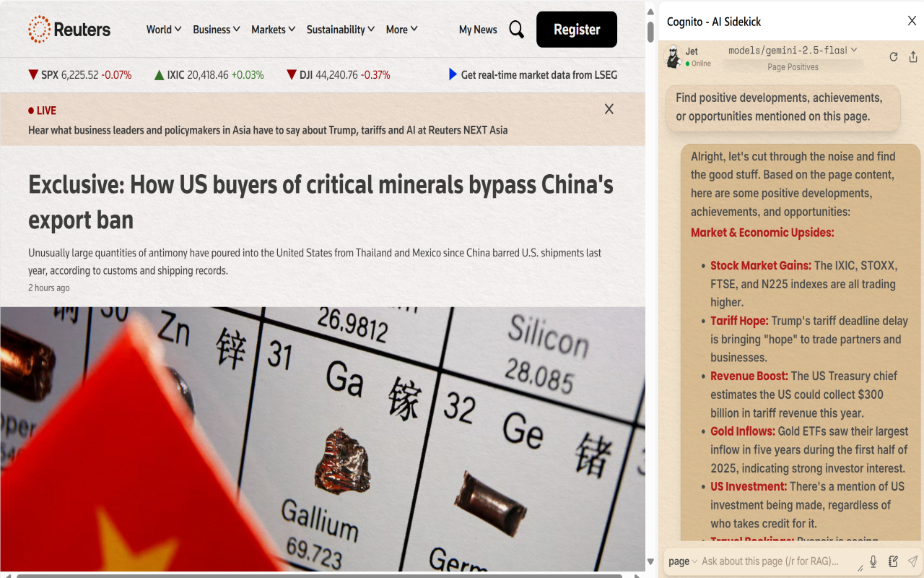The height and width of the screenshot is (578, 924).
Task: Click the antimony article summary paragraph
Action: click(315, 262)
